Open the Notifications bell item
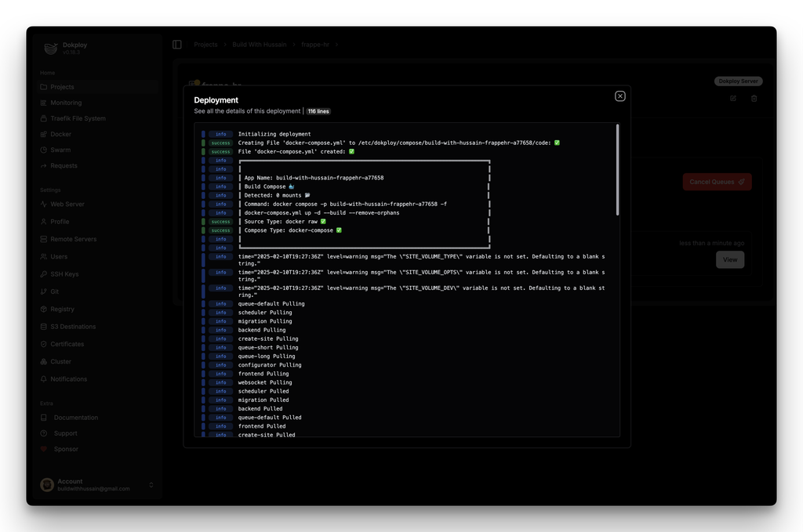 68,379
